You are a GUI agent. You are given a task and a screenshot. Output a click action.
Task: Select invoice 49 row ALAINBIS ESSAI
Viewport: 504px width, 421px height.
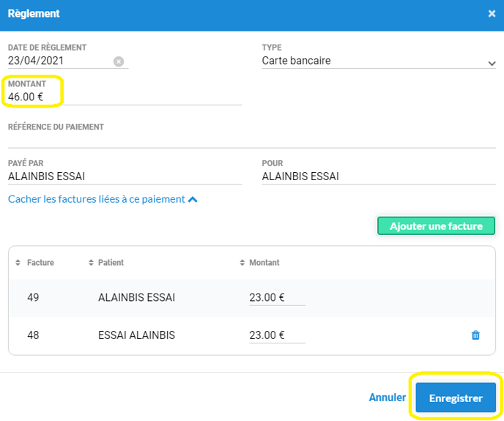coord(136,298)
